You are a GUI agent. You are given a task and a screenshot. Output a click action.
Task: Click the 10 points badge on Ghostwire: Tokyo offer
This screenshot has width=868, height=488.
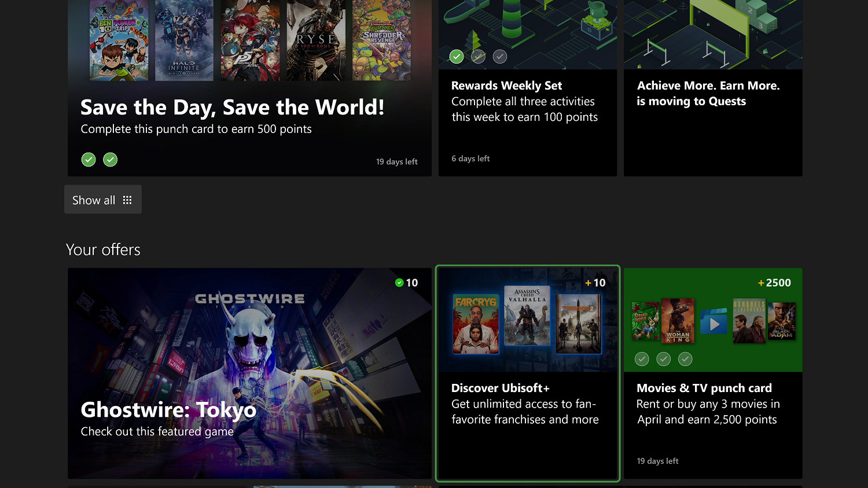click(407, 283)
